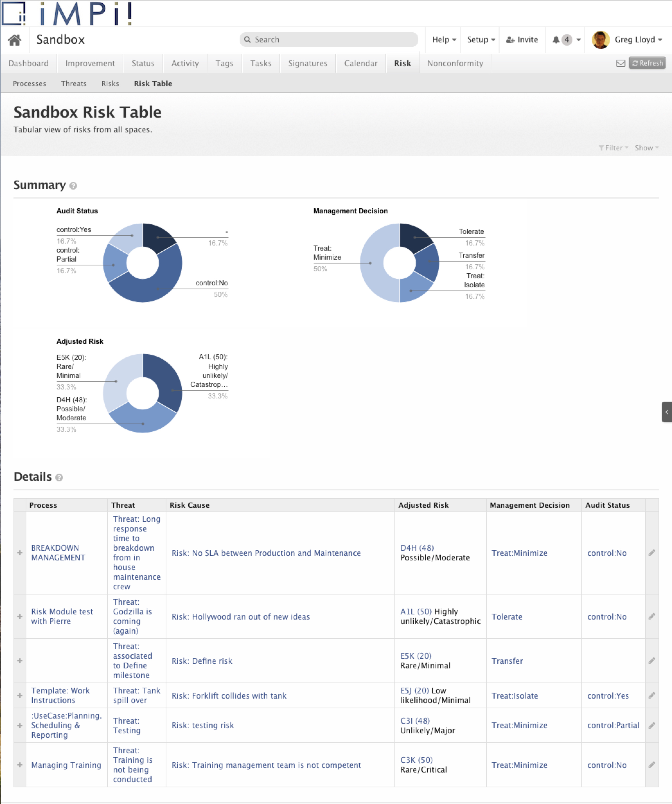Open the notifications bell

[x=556, y=40]
